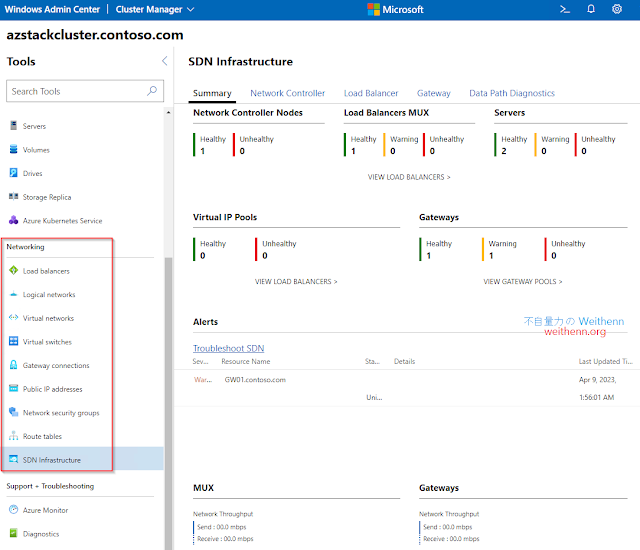The image size is (640, 550).
Task: Click VIEW LOAD BALANCERS under Virtual IP Pools
Action: click(x=296, y=282)
